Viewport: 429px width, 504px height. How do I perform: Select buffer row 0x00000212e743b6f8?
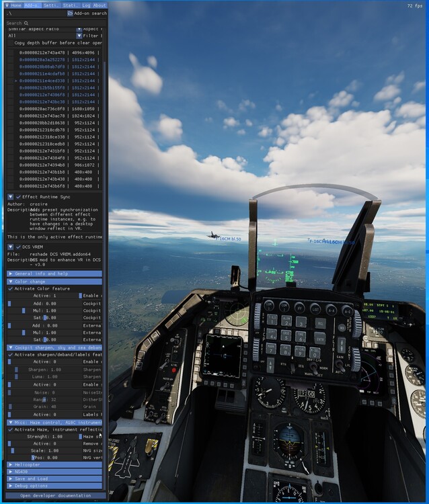[x=58, y=186]
